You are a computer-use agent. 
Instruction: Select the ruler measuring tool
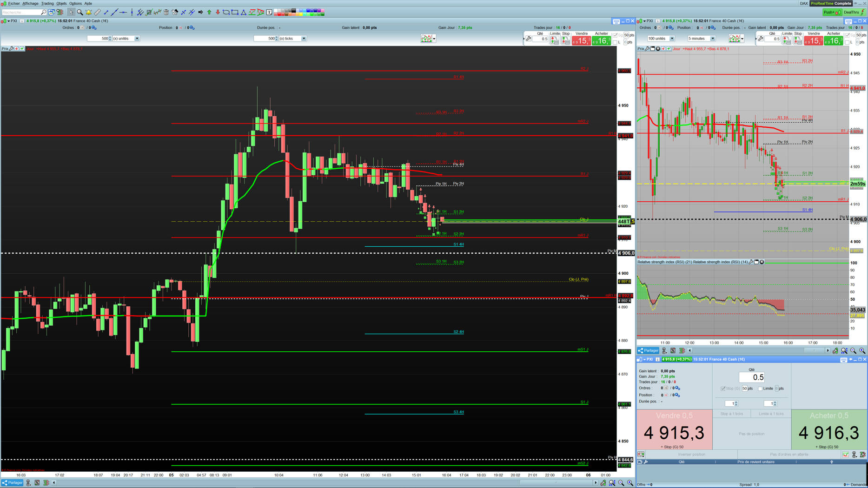[97, 12]
